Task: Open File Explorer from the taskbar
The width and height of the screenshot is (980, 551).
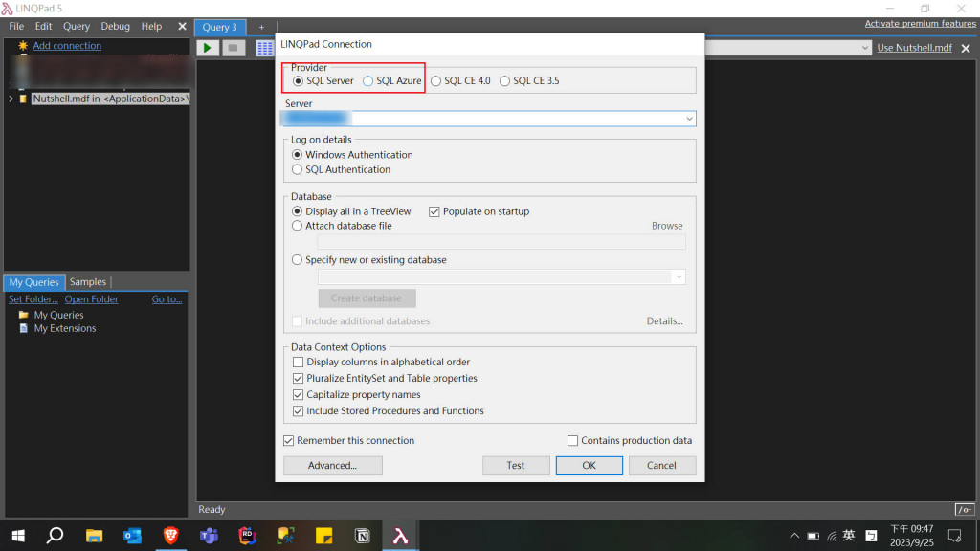Action: (x=94, y=536)
